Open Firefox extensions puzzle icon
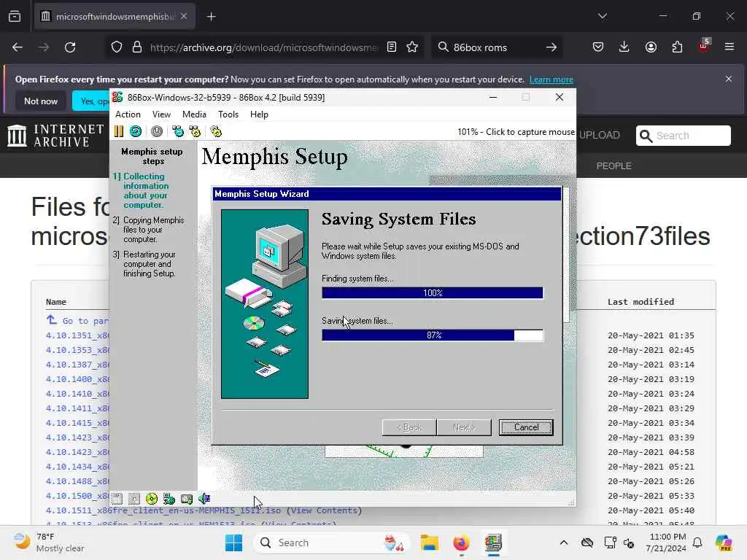This screenshot has height=560, width=747. coord(677,47)
